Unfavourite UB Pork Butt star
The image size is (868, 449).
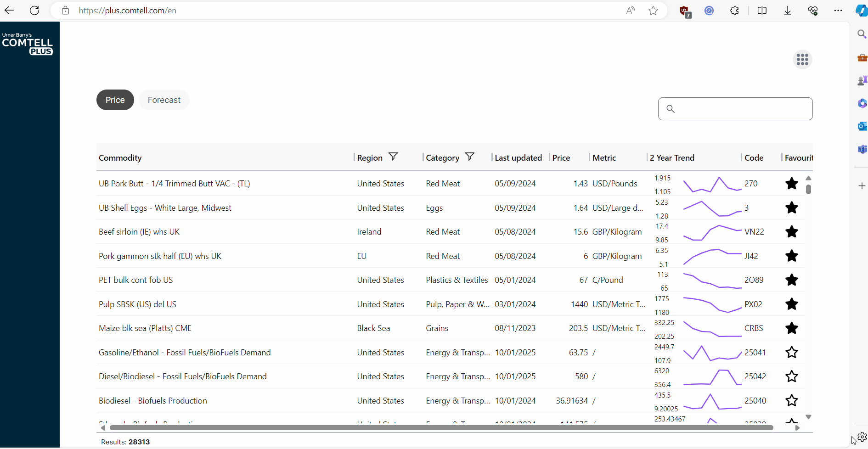pyautogui.click(x=791, y=184)
